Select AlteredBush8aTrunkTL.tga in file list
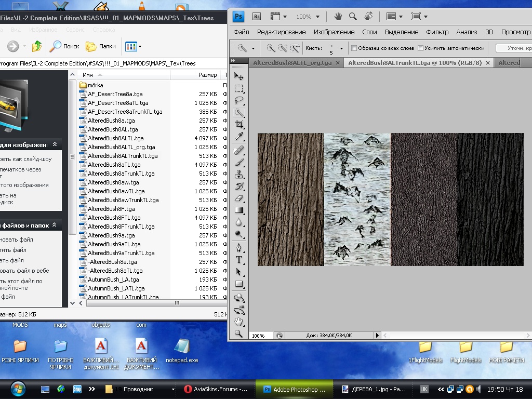The width and height of the screenshot is (532, 399). click(121, 174)
